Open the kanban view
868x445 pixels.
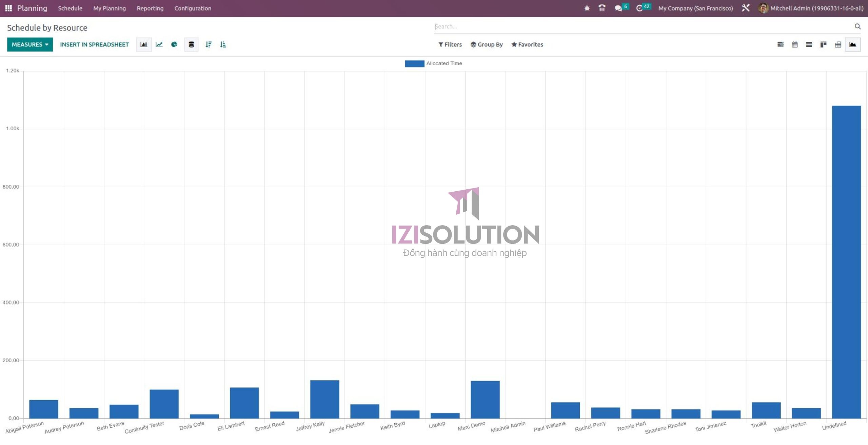point(823,44)
